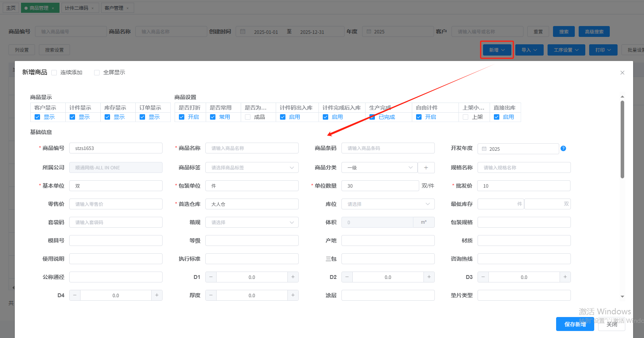This screenshot has width=644, height=338.
Task: Click the 保存新增 button
Action: [575, 324]
